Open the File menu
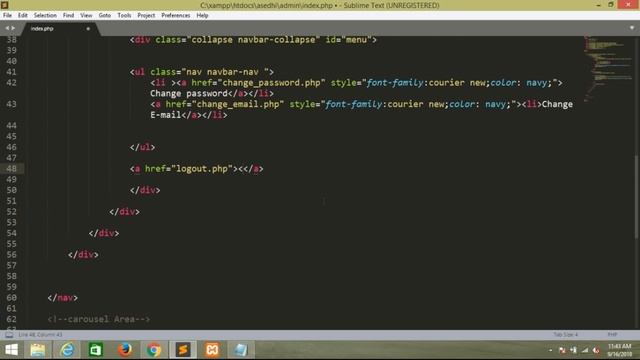The width and height of the screenshot is (640, 360). [x=7, y=16]
